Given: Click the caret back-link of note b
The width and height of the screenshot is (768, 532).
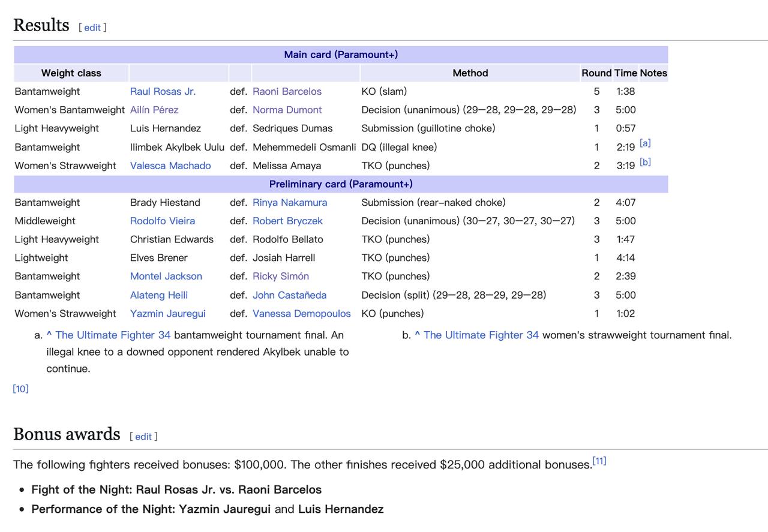Looking at the screenshot, I should click(418, 335).
